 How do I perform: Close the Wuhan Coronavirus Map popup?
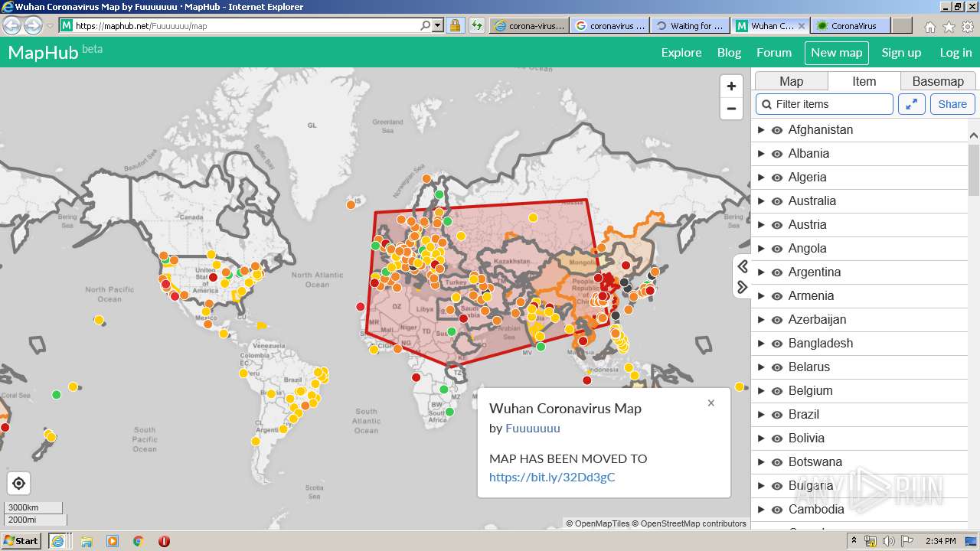[711, 403]
